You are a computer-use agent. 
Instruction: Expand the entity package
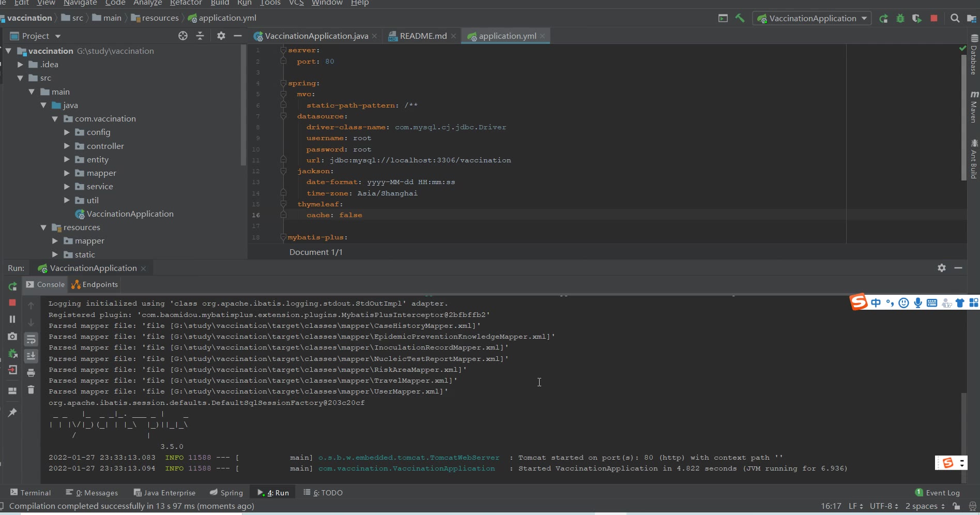point(67,159)
